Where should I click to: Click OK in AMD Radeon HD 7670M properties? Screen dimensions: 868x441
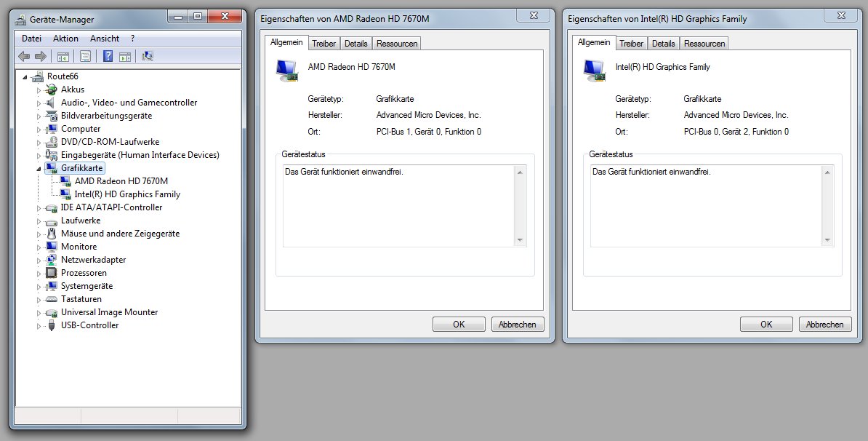click(x=459, y=325)
